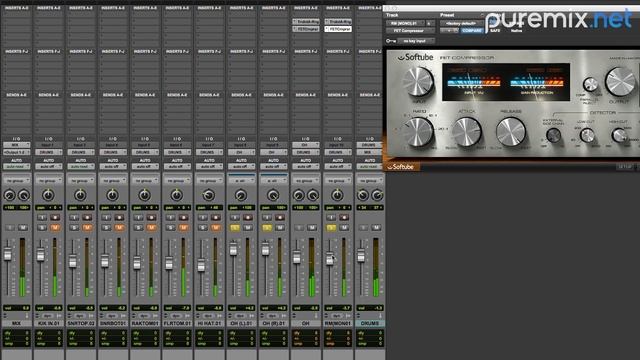640x360 pixels.
Task: Select the SNRTOP.02 track name
Action: (x=80, y=323)
